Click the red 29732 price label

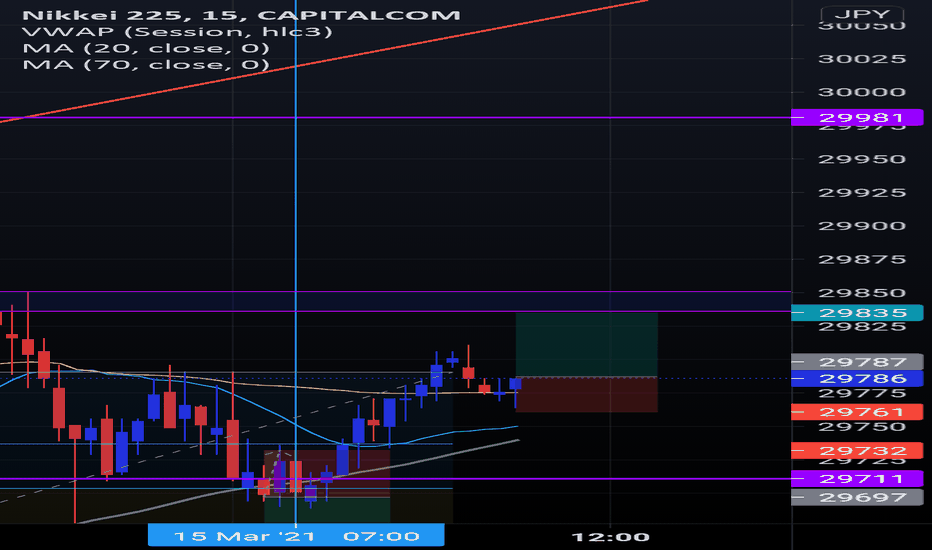point(857,451)
